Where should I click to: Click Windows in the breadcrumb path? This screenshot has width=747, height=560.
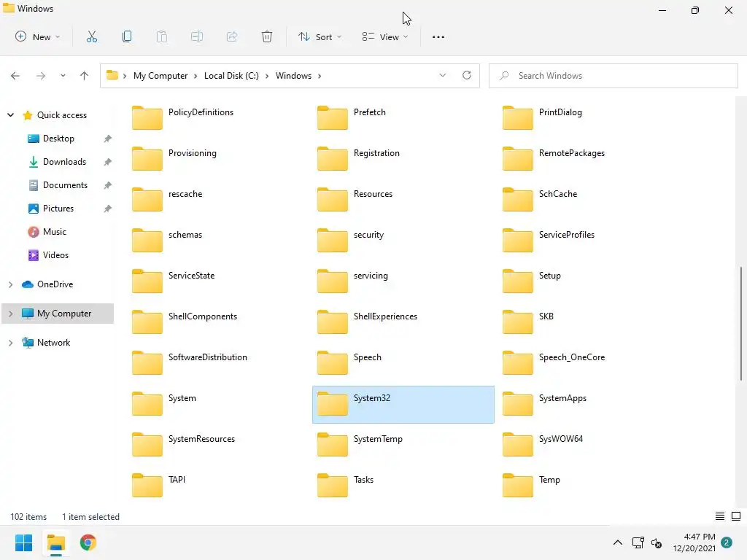pos(293,76)
